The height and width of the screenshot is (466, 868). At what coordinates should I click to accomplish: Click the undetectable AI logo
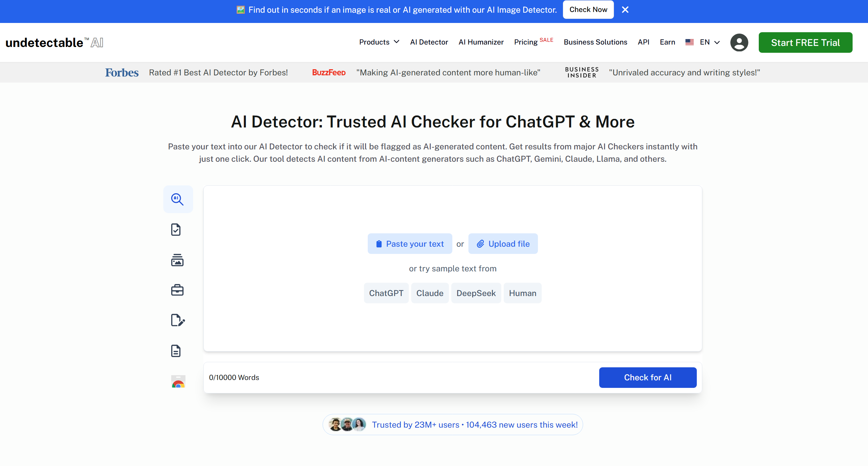pyautogui.click(x=54, y=42)
